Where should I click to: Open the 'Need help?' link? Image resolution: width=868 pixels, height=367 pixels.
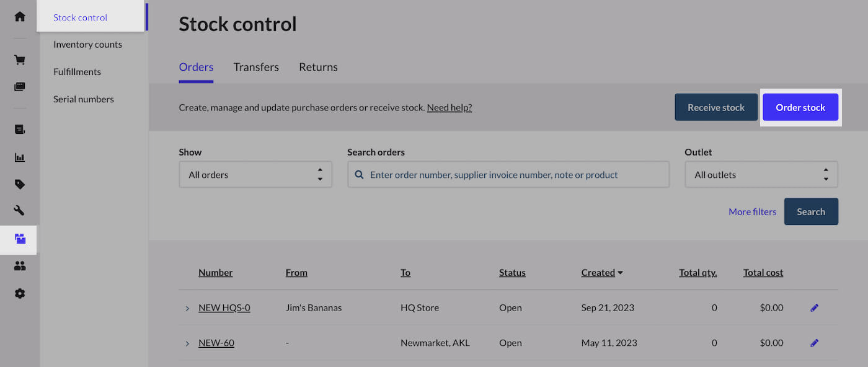(449, 107)
